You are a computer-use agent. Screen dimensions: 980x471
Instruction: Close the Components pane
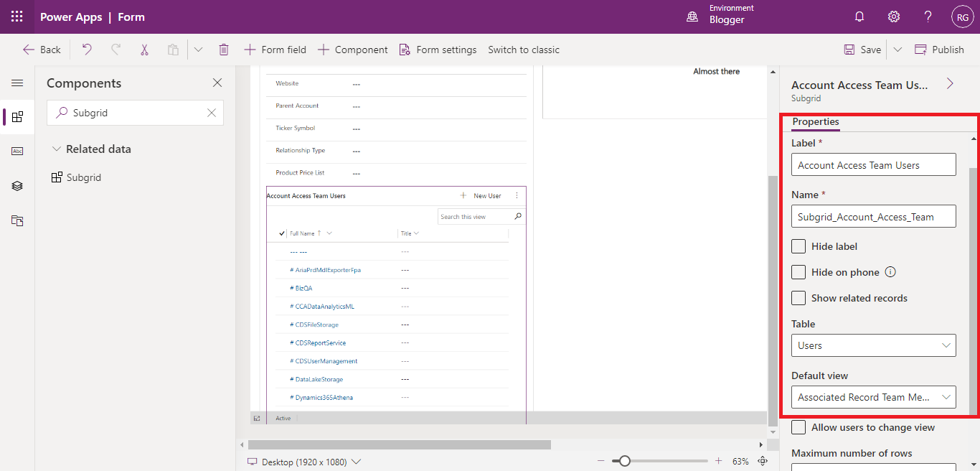coord(217,83)
